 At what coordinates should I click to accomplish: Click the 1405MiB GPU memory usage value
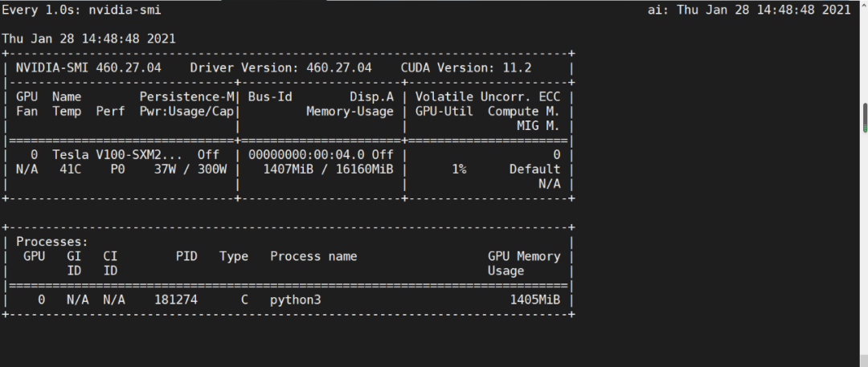tap(534, 300)
